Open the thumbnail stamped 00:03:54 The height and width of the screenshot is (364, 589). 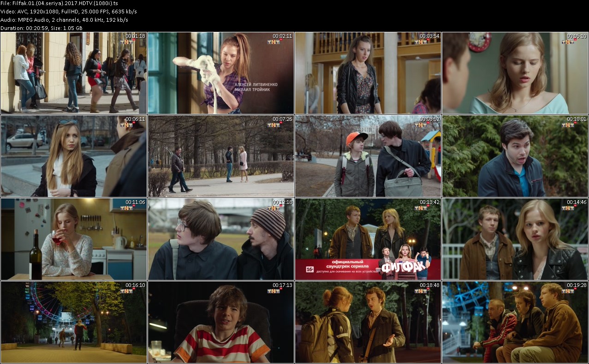368,73
